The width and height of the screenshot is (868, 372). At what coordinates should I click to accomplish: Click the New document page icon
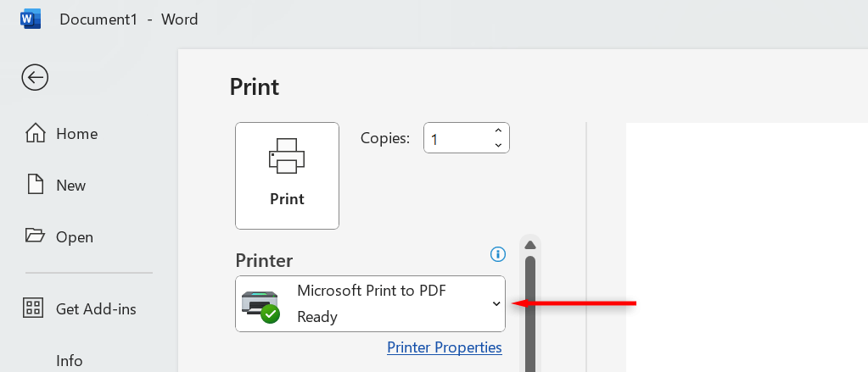[35, 185]
